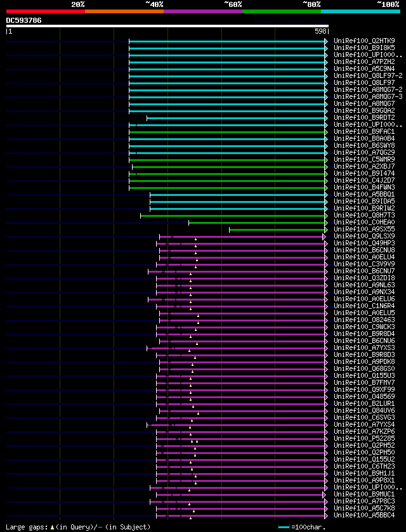The image size is (406, 532).
Task: Open hit UniRef100_Q8LF97-2
Action: point(368,75)
